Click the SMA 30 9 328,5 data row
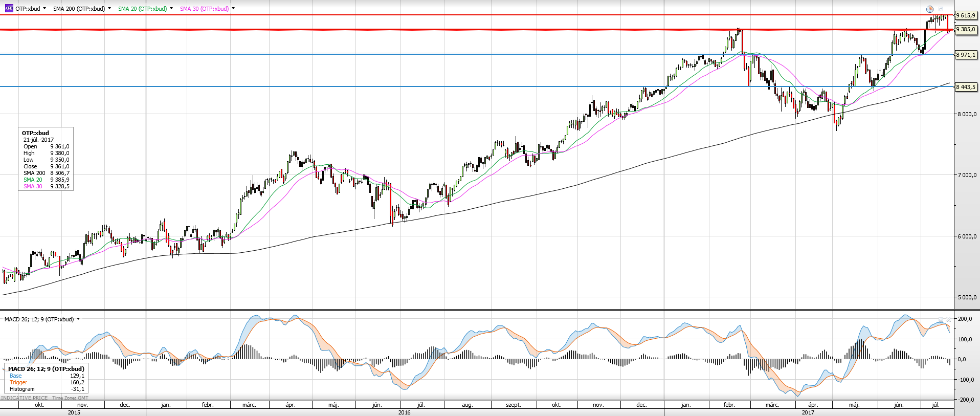The height and width of the screenshot is (416, 980). pos(46,186)
